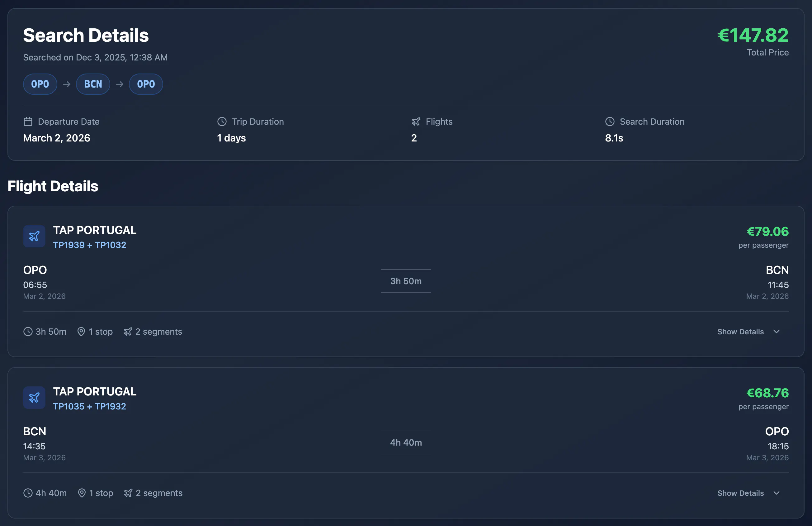
Task: Click the 'March 2, 2026' departure value
Action: [57, 138]
